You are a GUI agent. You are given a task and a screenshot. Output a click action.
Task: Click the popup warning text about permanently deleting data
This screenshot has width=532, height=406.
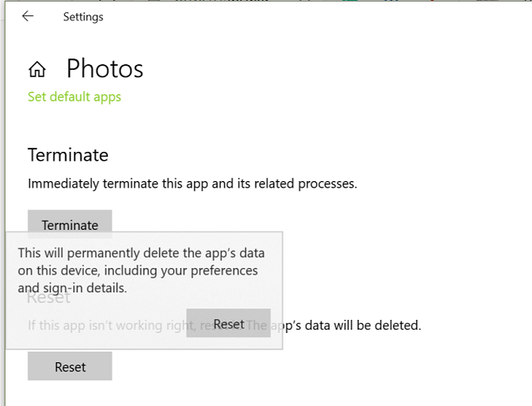[141, 270]
